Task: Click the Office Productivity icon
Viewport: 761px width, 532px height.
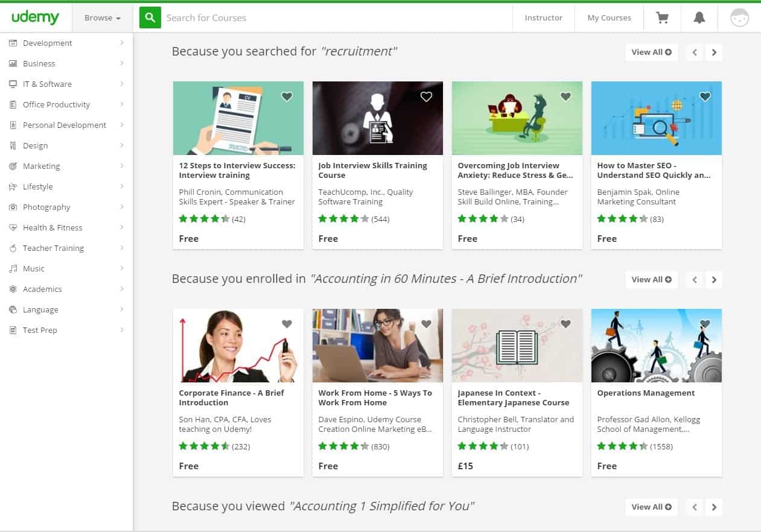Action: point(13,104)
